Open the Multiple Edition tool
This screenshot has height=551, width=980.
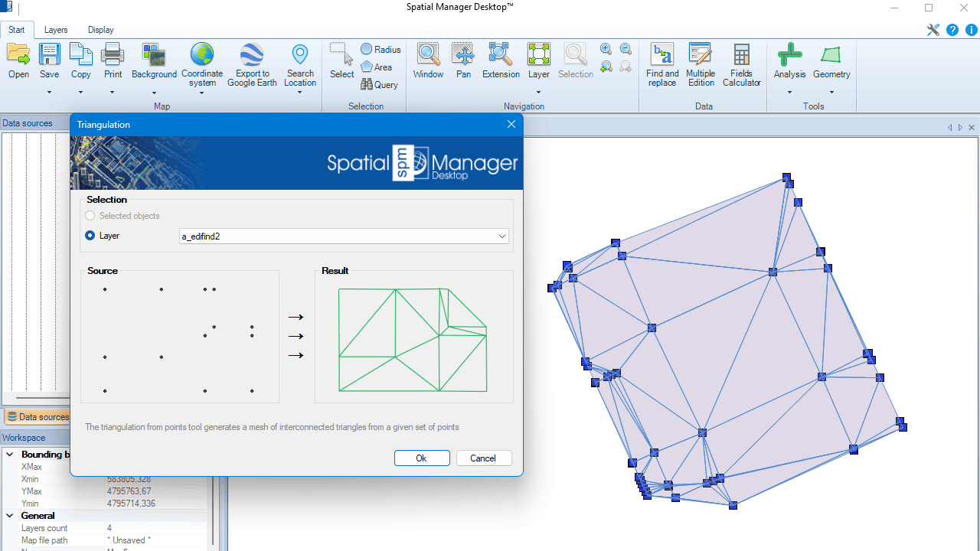[x=701, y=64]
